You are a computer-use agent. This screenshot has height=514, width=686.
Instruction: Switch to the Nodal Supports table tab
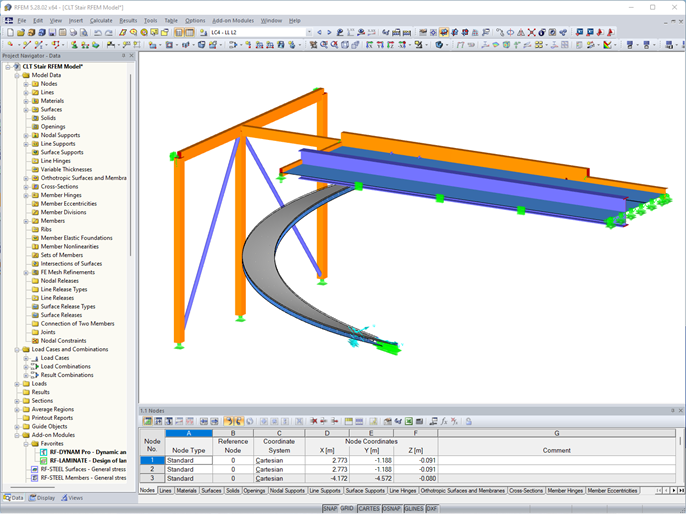pyautogui.click(x=287, y=491)
